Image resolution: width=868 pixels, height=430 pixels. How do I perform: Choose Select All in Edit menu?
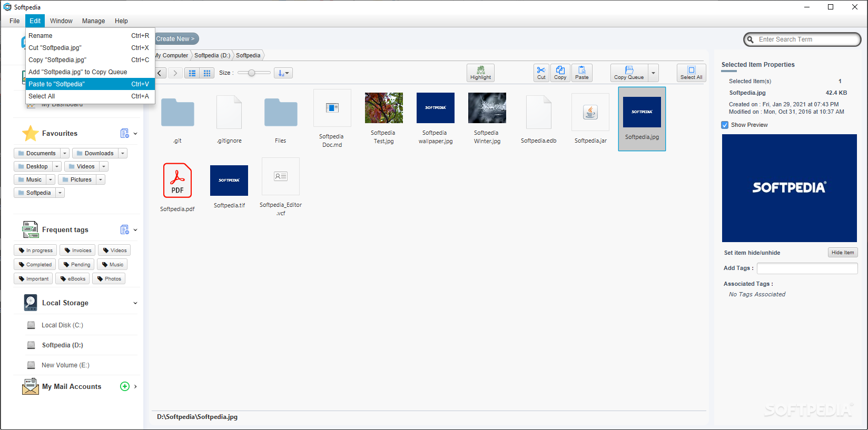(x=90, y=96)
